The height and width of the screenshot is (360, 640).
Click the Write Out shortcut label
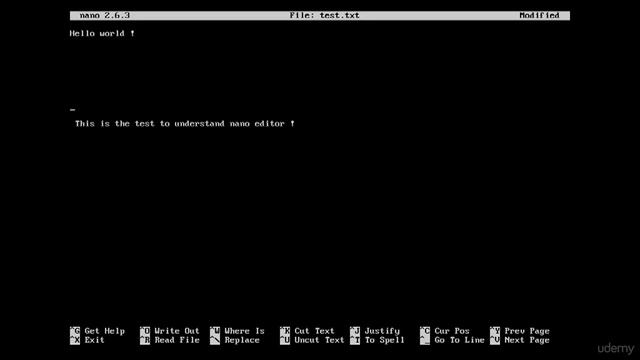tap(169, 331)
